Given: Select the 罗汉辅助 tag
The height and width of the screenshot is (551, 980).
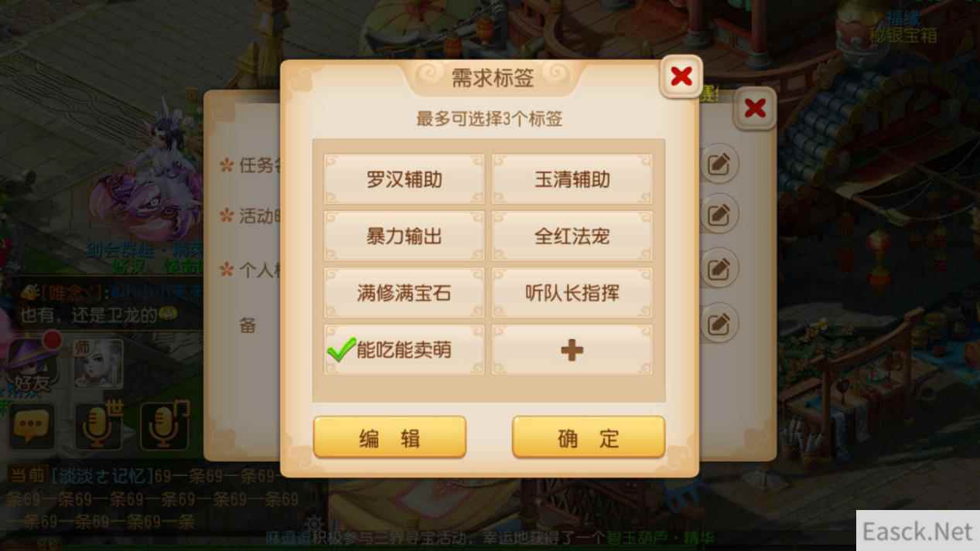Looking at the screenshot, I should click(404, 180).
